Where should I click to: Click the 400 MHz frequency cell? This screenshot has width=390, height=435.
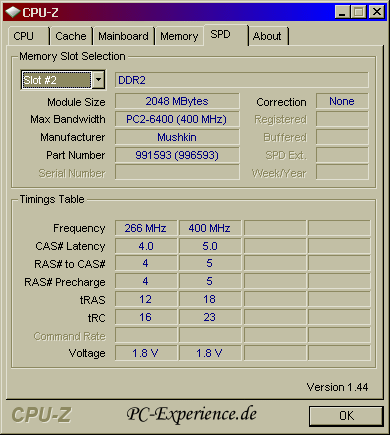point(210,228)
